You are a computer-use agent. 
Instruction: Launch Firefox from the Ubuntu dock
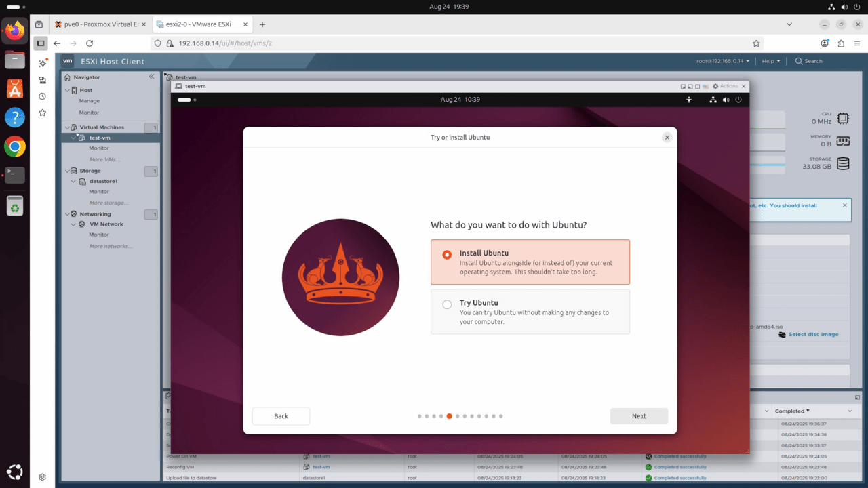click(15, 30)
